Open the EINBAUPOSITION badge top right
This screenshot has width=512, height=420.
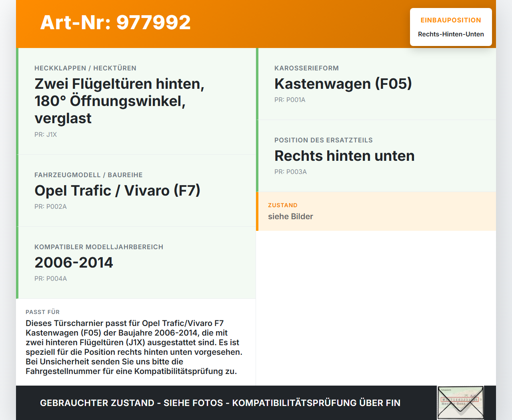coord(451,20)
